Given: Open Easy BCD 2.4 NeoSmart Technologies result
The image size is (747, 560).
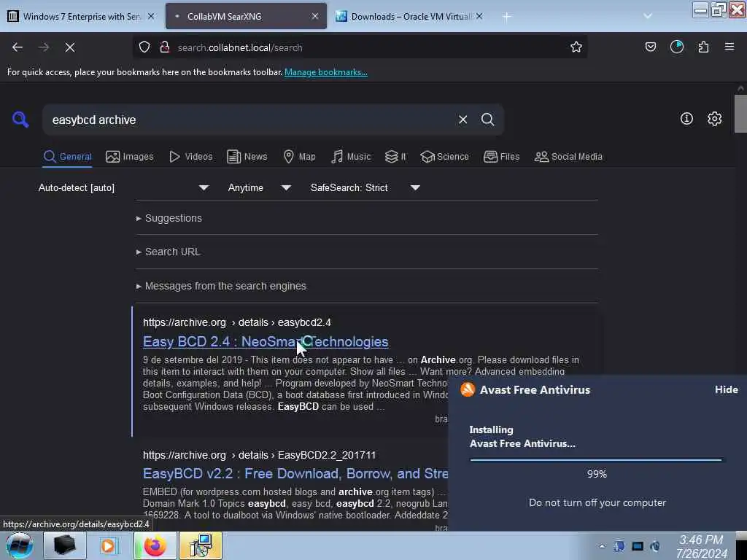Looking at the screenshot, I should [x=266, y=342].
